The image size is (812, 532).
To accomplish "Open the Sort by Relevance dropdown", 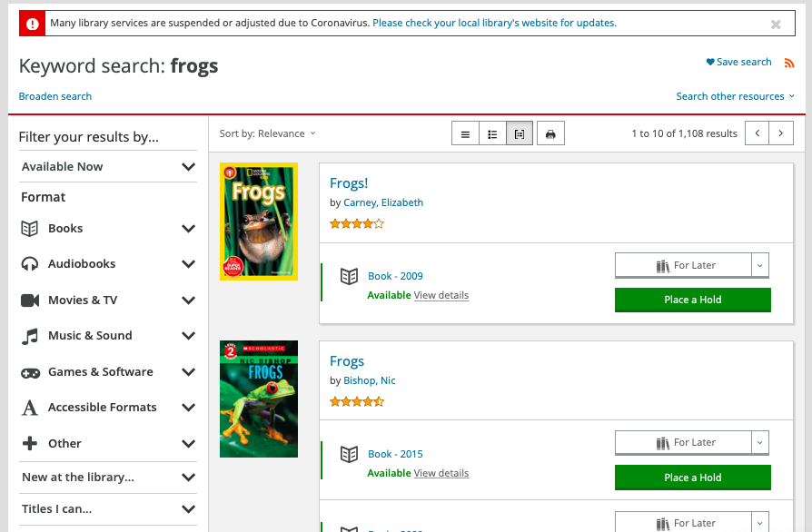I will coord(267,133).
